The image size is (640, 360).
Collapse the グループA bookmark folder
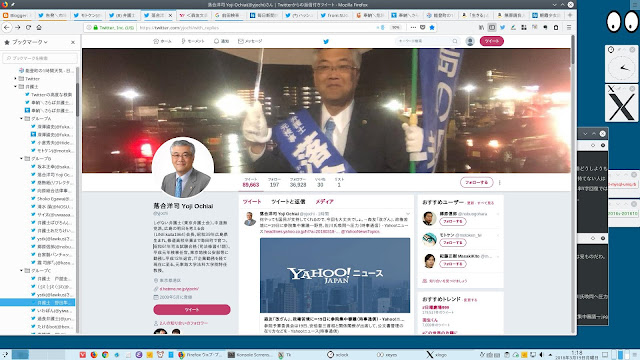click(x=22, y=118)
